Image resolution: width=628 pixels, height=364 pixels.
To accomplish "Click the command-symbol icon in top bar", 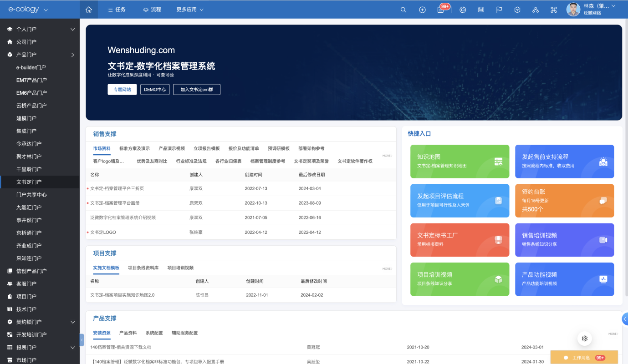I will tap(554, 10).
